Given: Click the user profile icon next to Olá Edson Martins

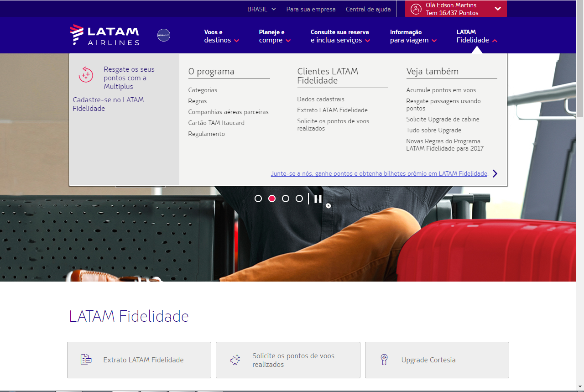Looking at the screenshot, I should pos(415,8).
